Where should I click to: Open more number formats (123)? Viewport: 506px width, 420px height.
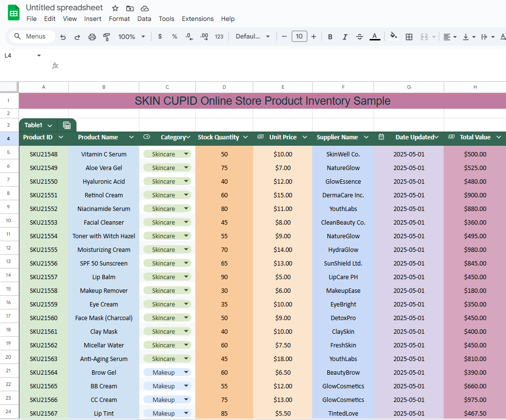pyautogui.click(x=219, y=37)
